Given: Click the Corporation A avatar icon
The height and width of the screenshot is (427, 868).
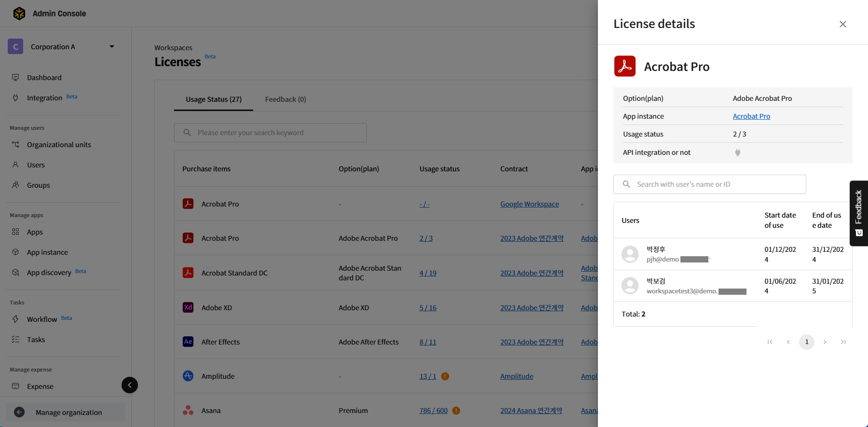Looking at the screenshot, I should (15, 46).
